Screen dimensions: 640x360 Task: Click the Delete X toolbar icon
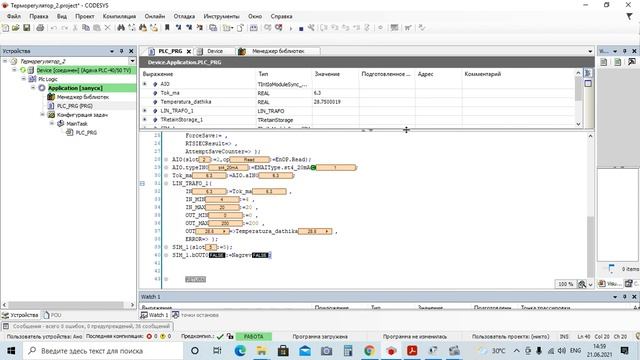point(107,28)
